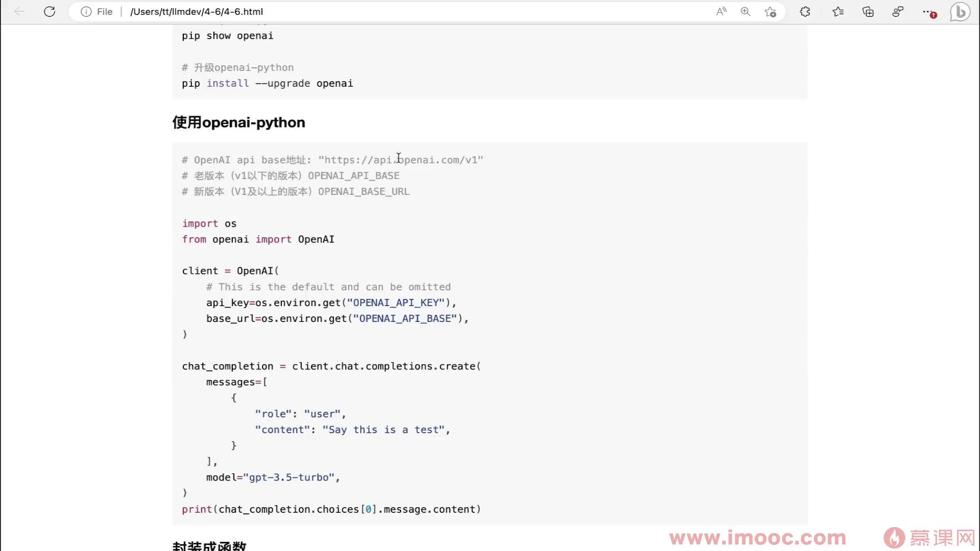Image resolution: width=980 pixels, height=551 pixels.
Task: Click the address bar file path
Action: click(x=197, y=11)
